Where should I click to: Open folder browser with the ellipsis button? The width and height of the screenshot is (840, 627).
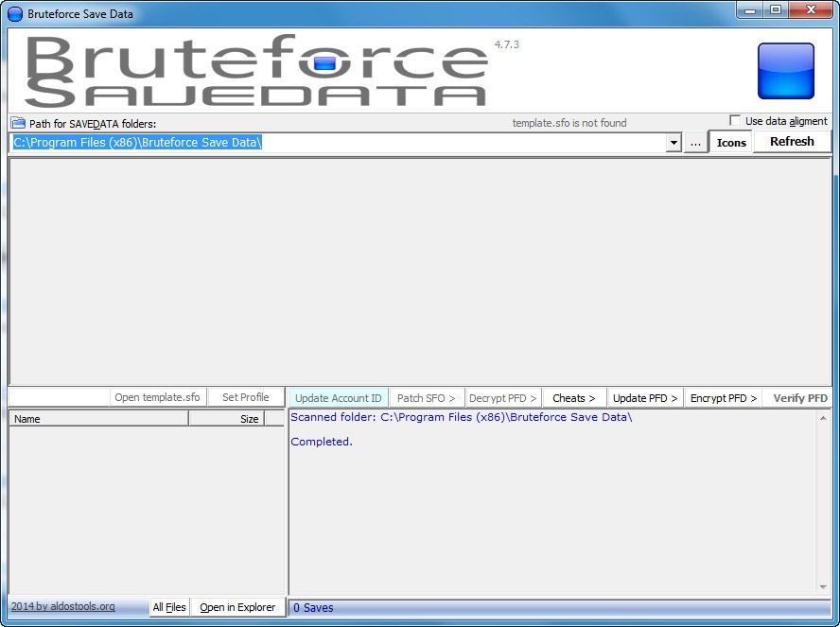(695, 143)
